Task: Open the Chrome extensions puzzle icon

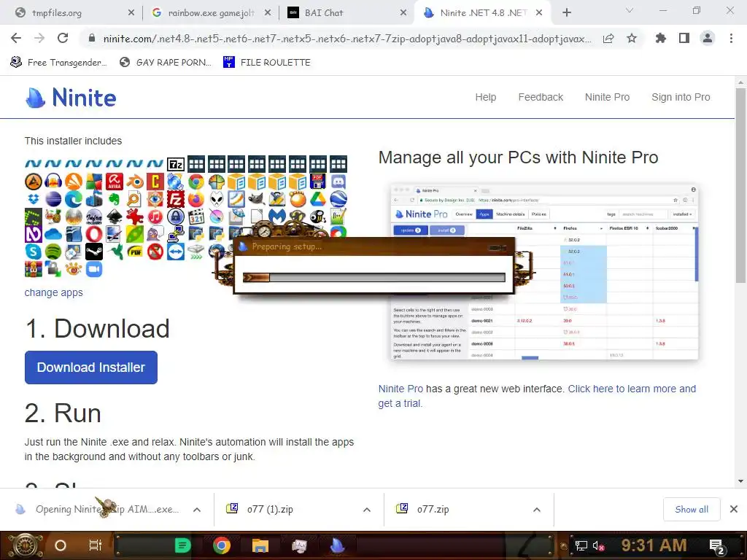Action: pos(660,38)
